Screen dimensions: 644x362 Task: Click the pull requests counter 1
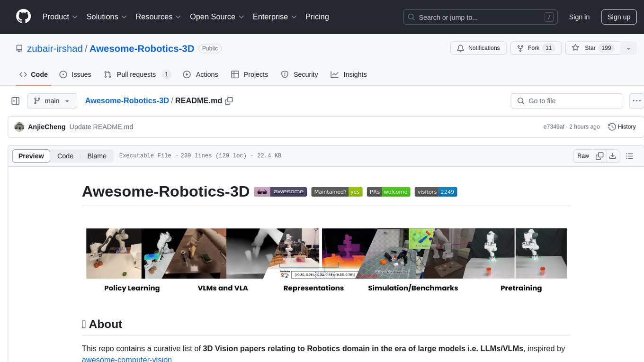pyautogui.click(x=166, y=74)
